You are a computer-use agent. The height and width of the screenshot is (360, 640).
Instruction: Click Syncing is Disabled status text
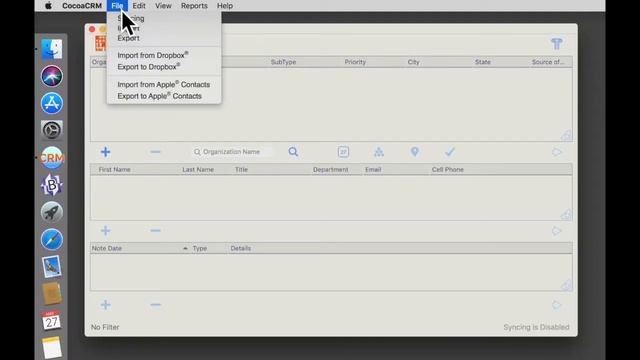536,327
